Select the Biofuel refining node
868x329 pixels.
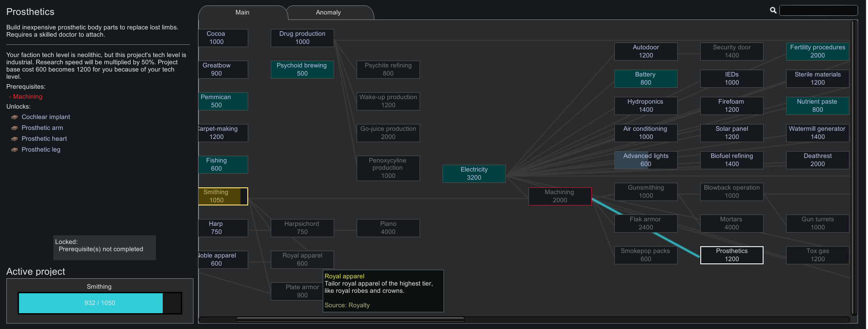[x=732, y=160]
